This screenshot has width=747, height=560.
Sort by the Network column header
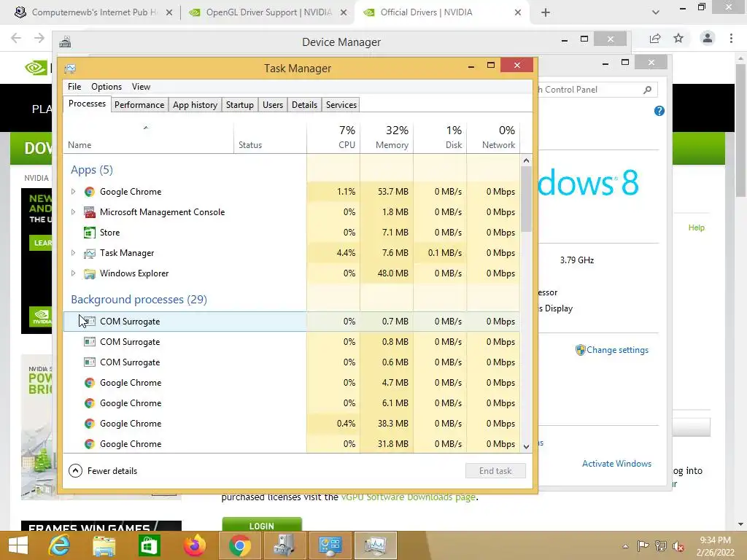coord(494,137)
